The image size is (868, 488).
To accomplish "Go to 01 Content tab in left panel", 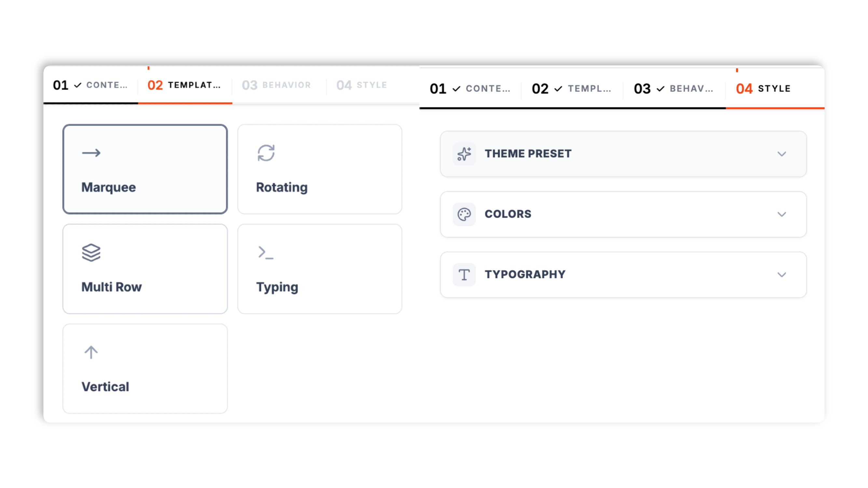I will (91, 85).
